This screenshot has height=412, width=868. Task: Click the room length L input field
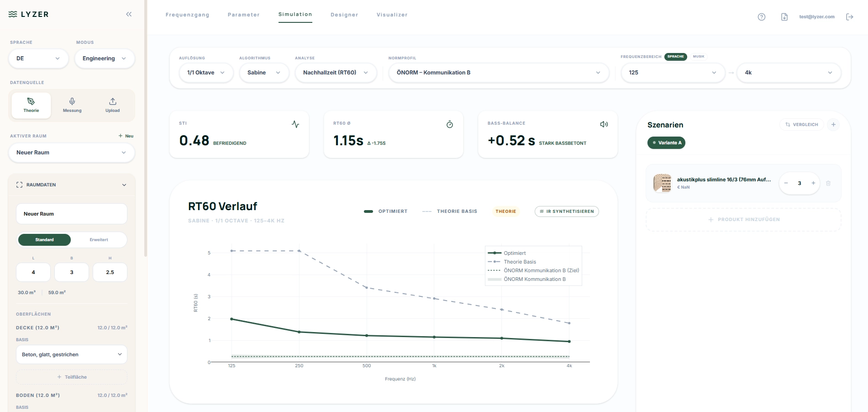tap(33, 272)
